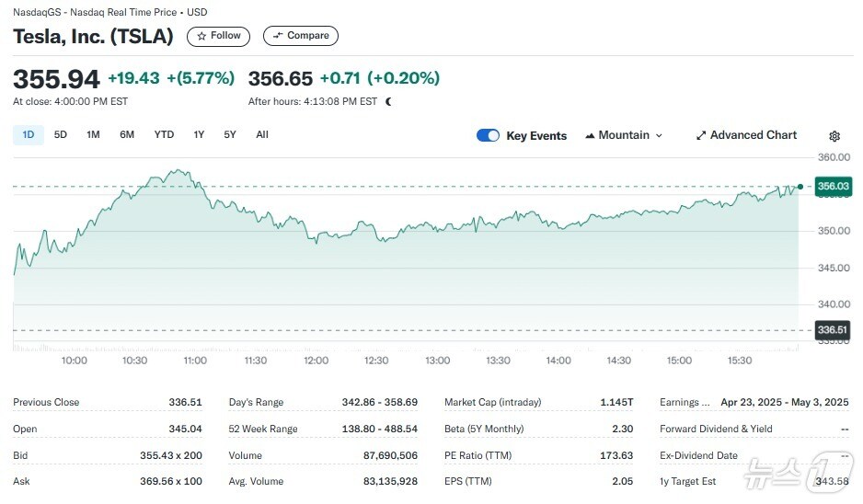
Task: Click the 356.03 current price marker
Action: pyautogui.click(x=832, y=187)
